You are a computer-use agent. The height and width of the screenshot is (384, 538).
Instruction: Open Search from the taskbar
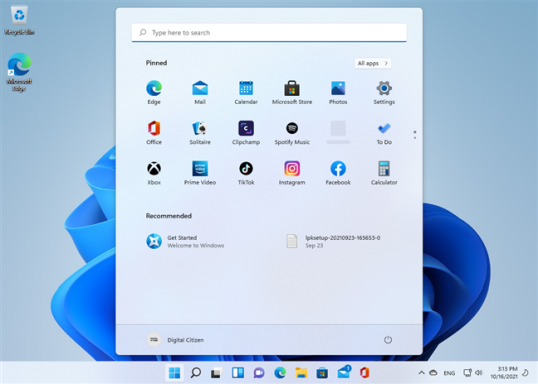[196, 373]
